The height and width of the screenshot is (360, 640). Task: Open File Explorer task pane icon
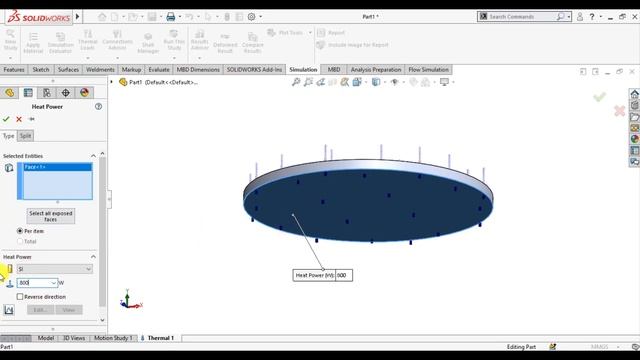[635, 117]
